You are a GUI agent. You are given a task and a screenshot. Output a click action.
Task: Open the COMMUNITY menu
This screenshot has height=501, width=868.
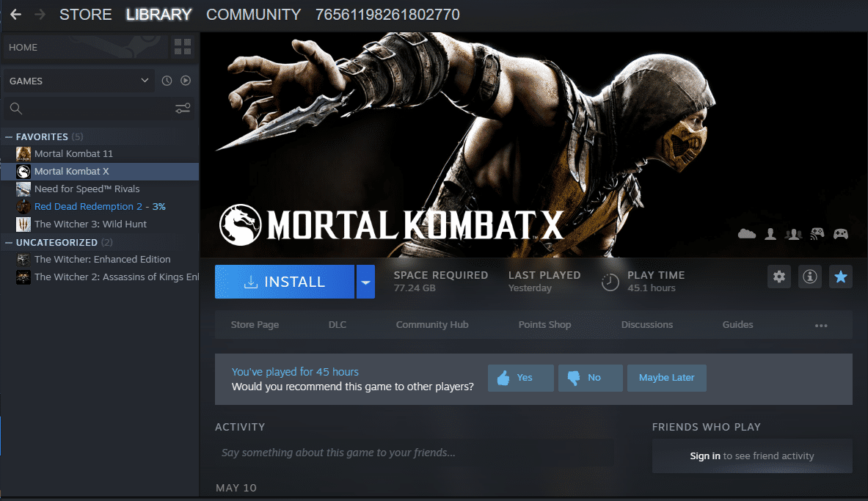point(254,15)
